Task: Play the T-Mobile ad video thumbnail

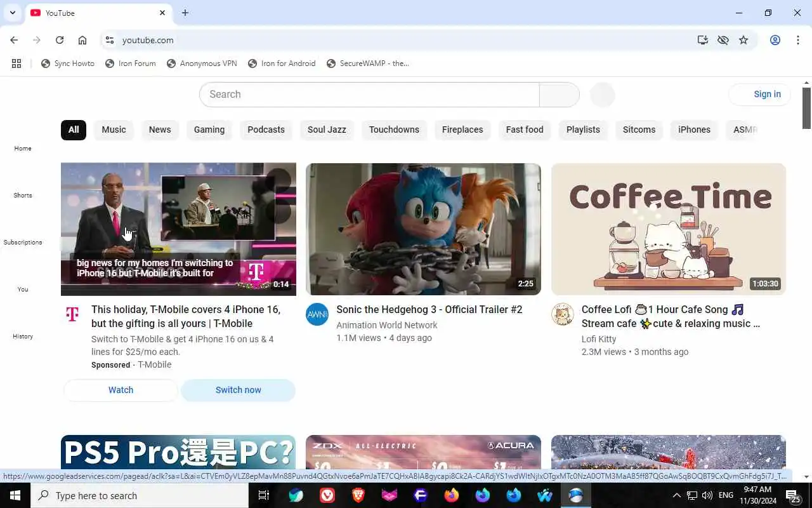Action: 178,229
